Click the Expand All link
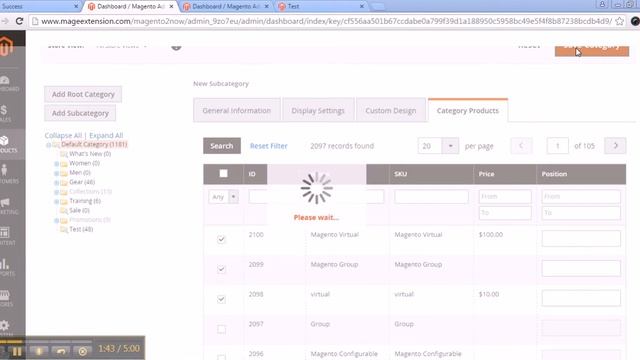 point(106,136)
